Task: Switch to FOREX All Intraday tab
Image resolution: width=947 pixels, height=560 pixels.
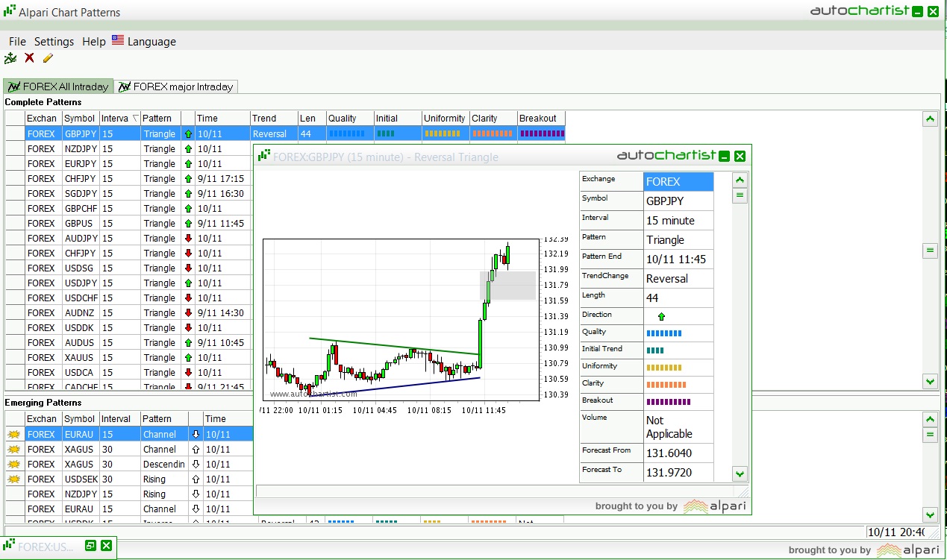Action: [58, 86]
